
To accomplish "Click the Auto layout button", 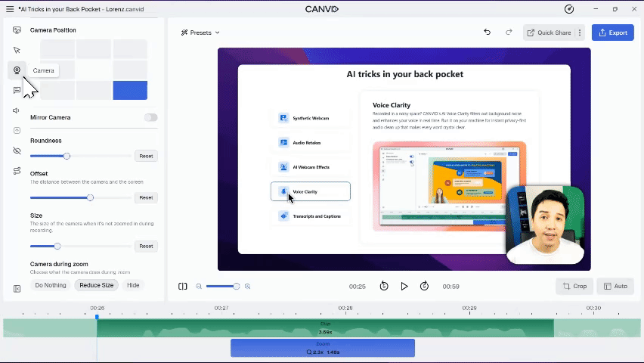I will click(x=615, y=287).
